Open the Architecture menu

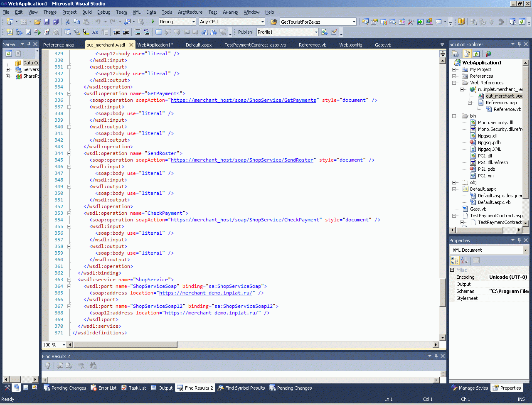pos(190,12)
